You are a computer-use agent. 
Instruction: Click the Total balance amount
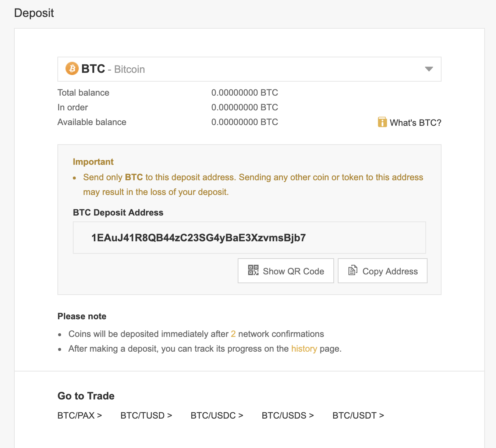click(245, 93)
